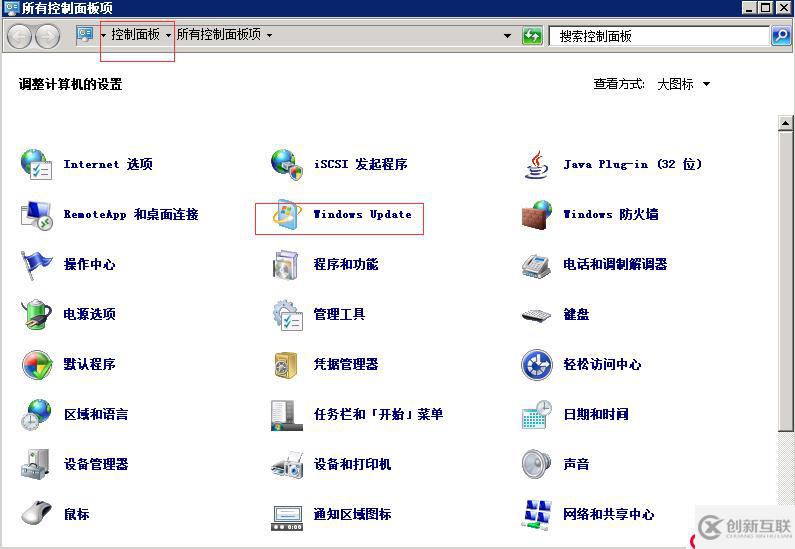This screenshot has width=795, height=549.
Task: Expand the arrow before 控制面板 breadcrumb
Action: [103, 35]
